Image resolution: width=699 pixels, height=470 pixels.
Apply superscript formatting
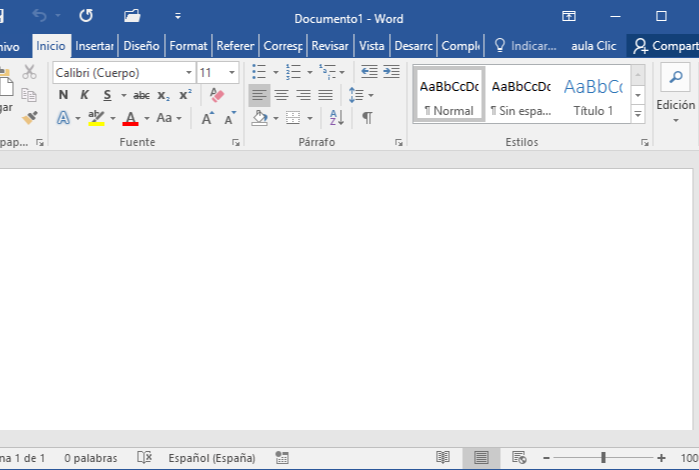[x=185, y=95]
